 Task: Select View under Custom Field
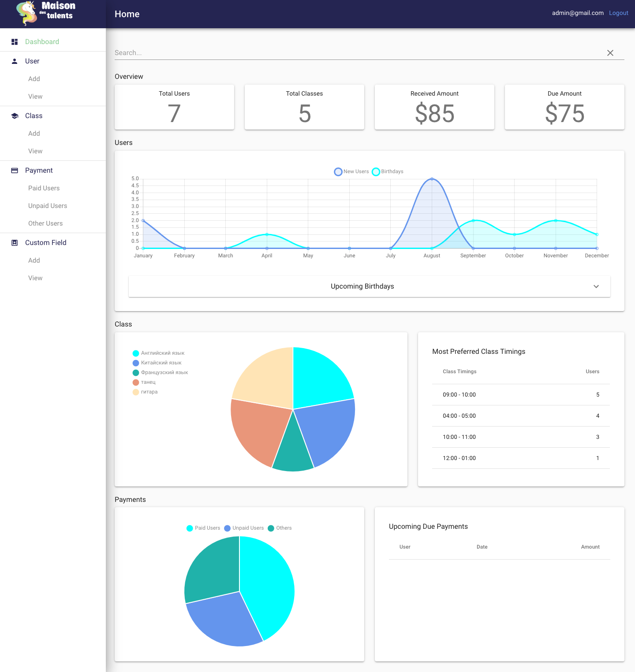click(x=35, y=278)
